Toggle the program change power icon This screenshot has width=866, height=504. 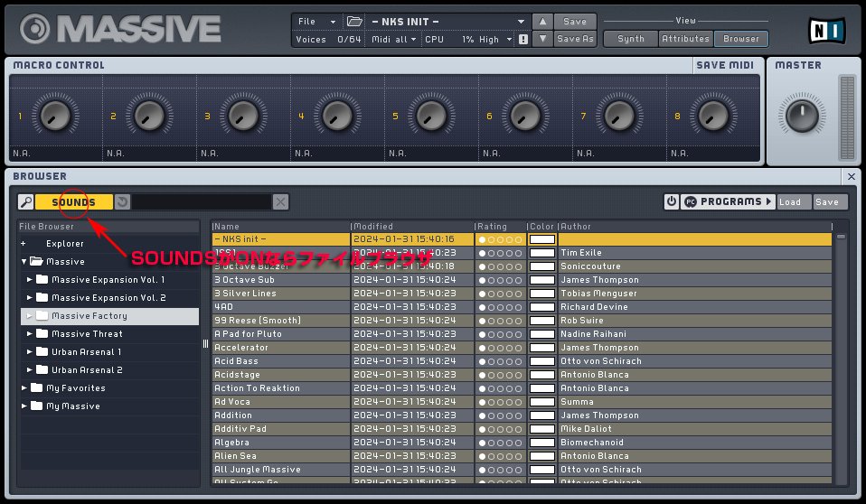click(672, 201)
